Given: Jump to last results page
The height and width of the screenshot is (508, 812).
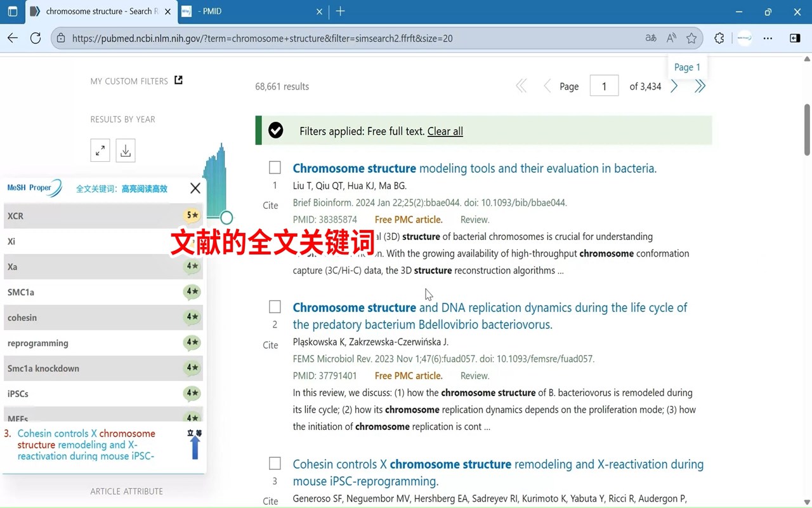Looking at the screenshot, I should [700, 86].
